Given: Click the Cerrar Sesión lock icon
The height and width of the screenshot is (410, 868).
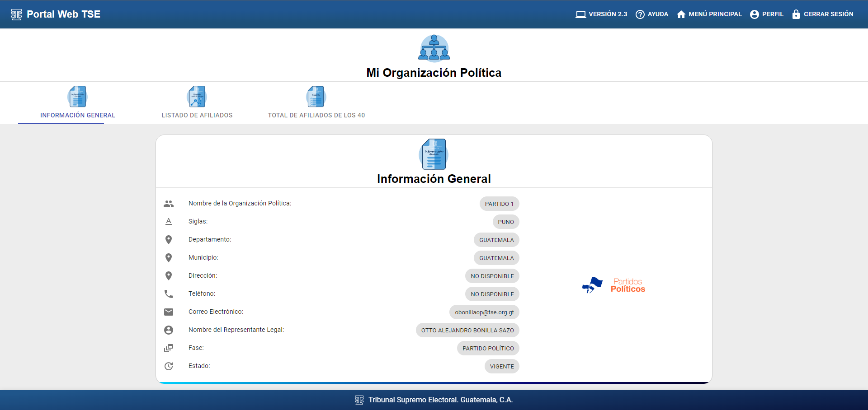Looking at the screenshot, I should point(796,14).
